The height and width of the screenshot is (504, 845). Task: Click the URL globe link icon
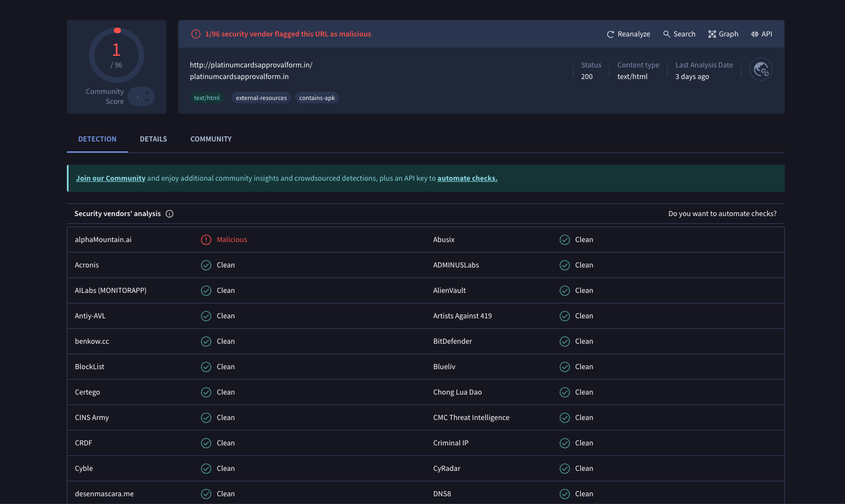click(x=761, y=70)
